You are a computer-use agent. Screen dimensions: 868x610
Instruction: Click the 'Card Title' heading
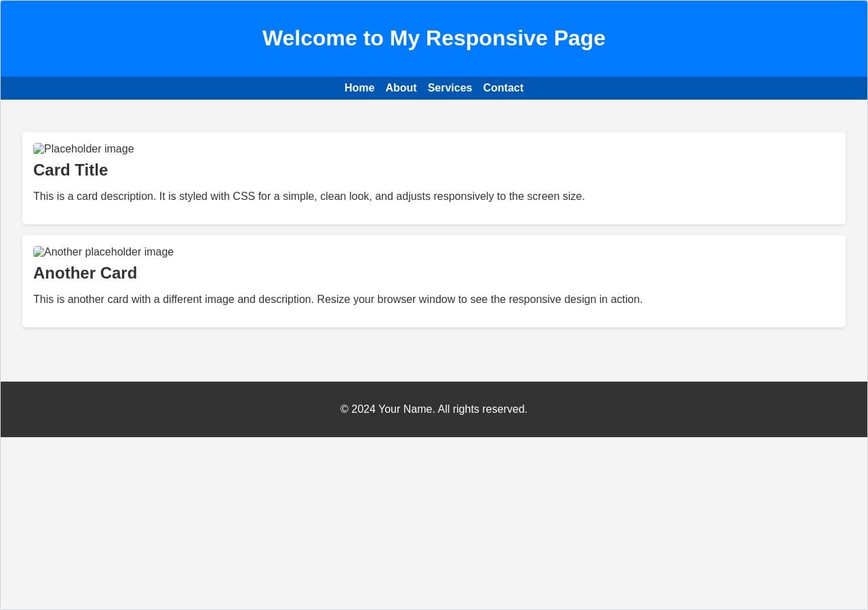click(71, 169)
